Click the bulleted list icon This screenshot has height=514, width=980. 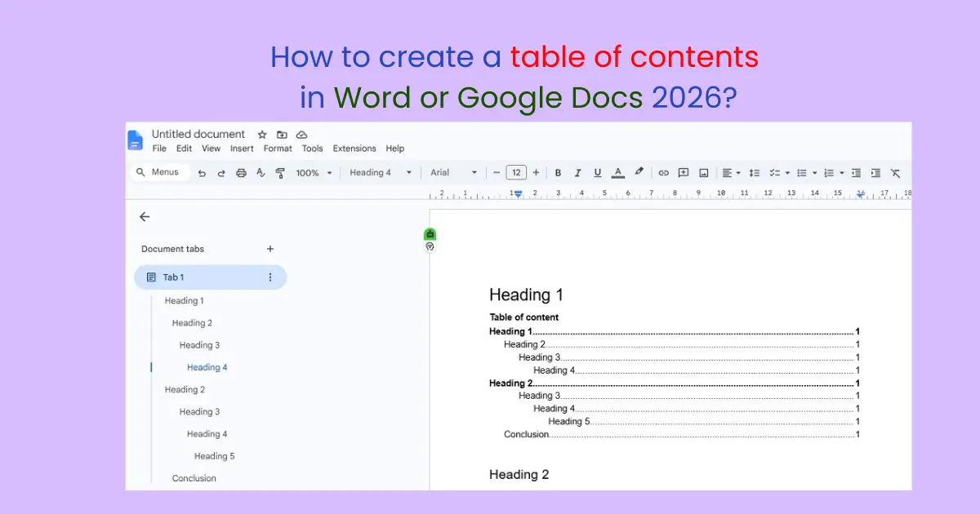click(802, 173)
